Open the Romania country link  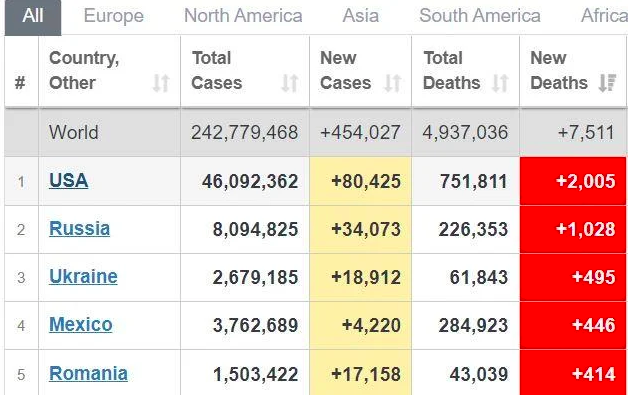pyautogui.click(x=89, y=373)
